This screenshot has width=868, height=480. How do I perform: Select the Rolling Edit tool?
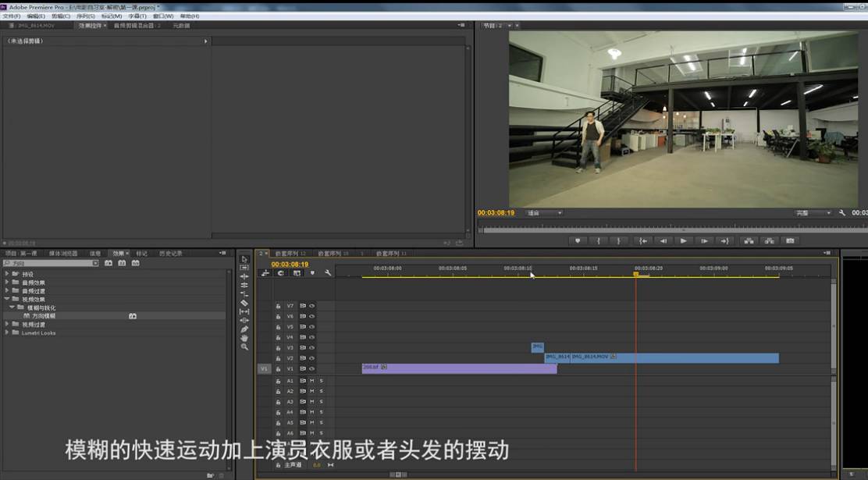pos(244,285)
